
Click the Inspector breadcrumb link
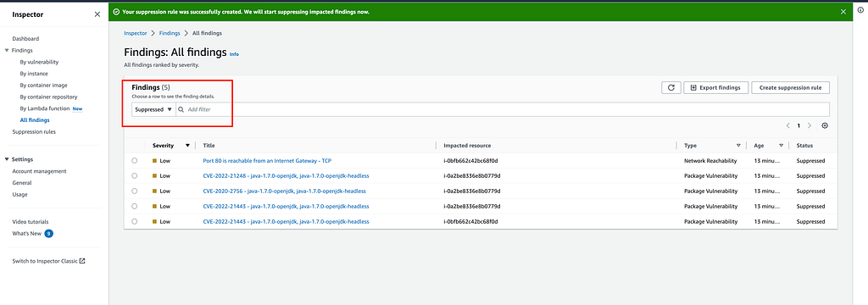pos(136,33)
